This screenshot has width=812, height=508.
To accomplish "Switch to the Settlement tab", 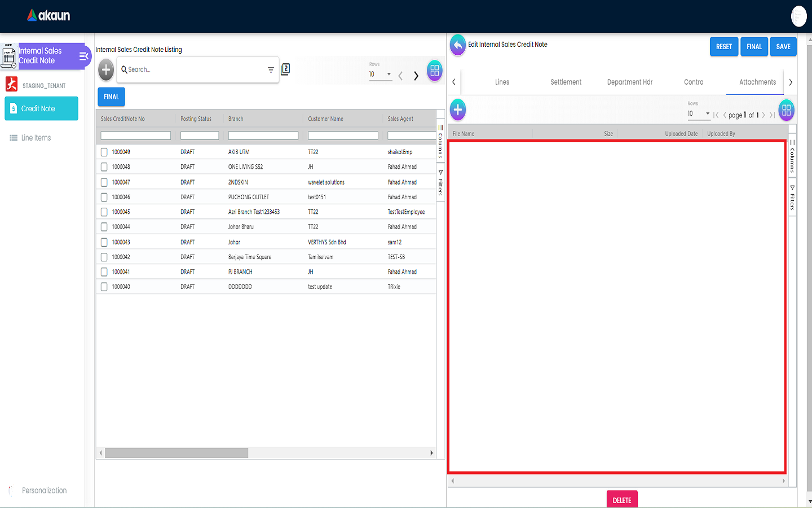I will [566, 82].
